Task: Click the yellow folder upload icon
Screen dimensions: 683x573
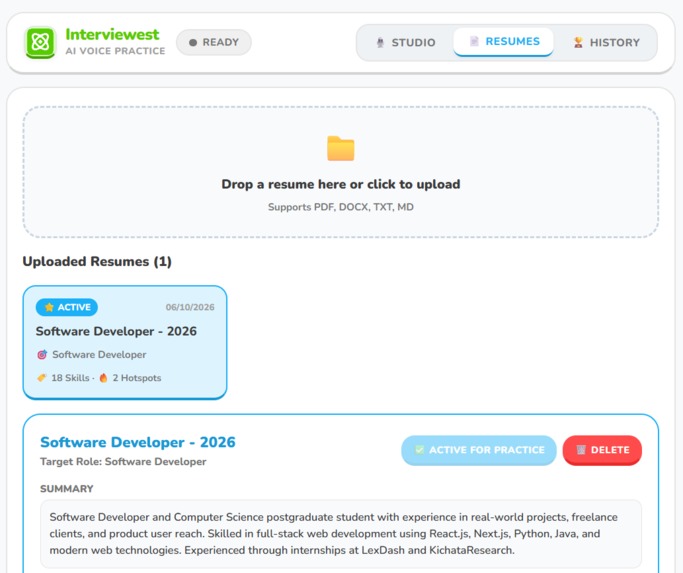Action: pos(341,148)
